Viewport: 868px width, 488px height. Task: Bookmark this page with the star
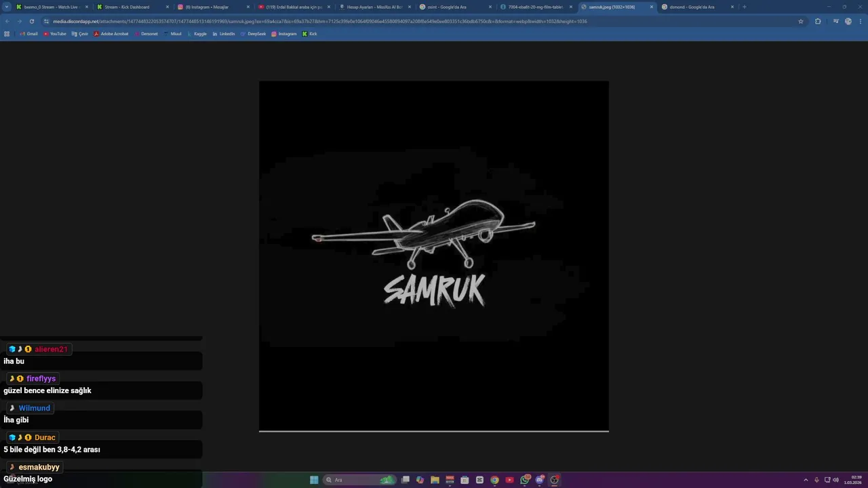point(801,21)
